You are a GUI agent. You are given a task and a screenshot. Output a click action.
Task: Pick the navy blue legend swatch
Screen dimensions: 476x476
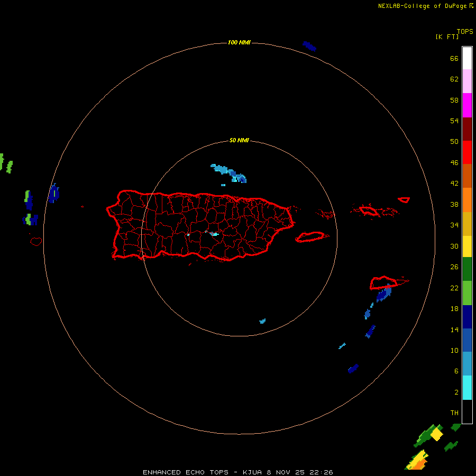[x=467, y=317]
